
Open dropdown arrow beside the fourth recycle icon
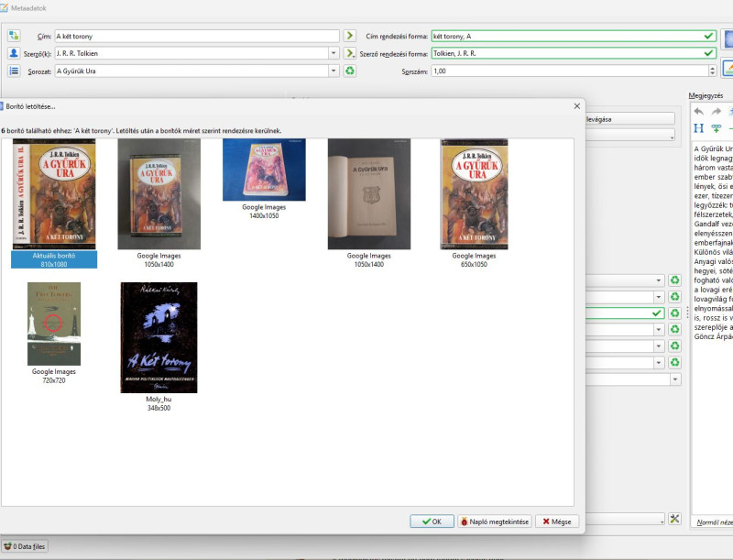click(x=658, y=330)
